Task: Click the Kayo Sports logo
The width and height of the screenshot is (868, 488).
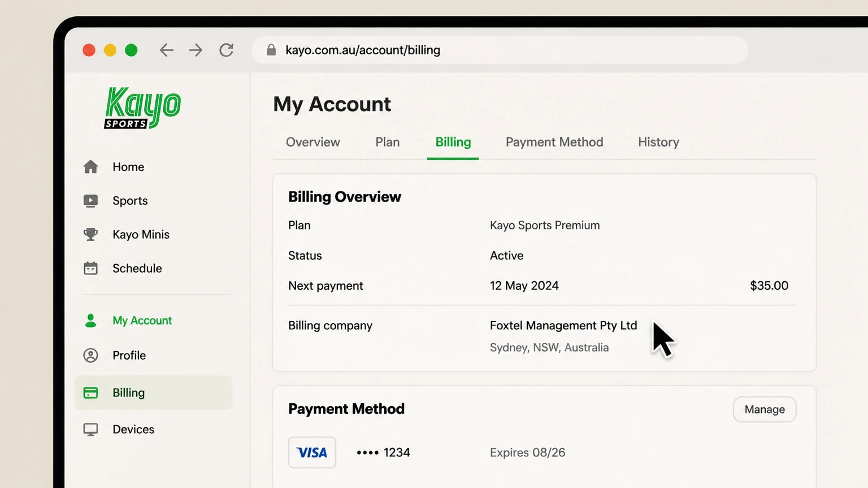Action: [x=142, y=107]
